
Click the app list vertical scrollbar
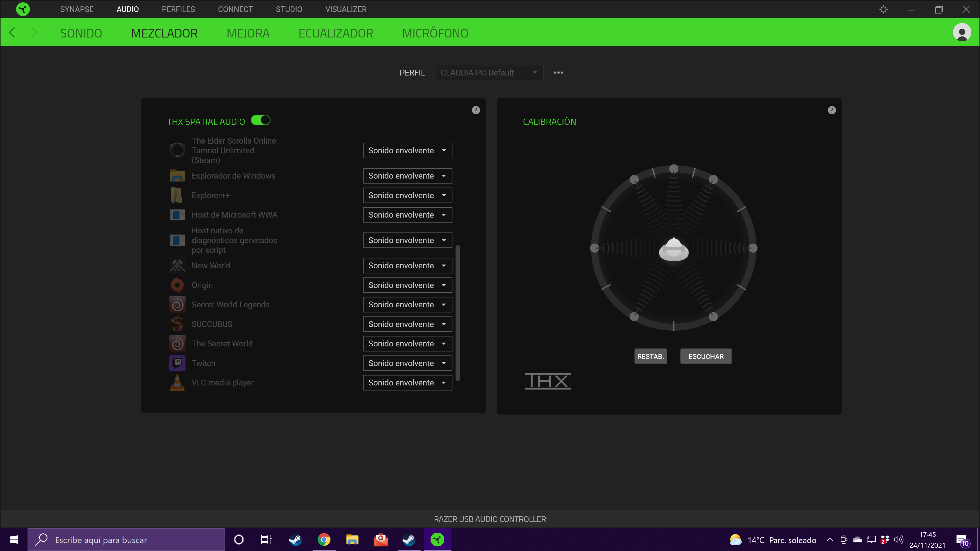click(458, 312)
